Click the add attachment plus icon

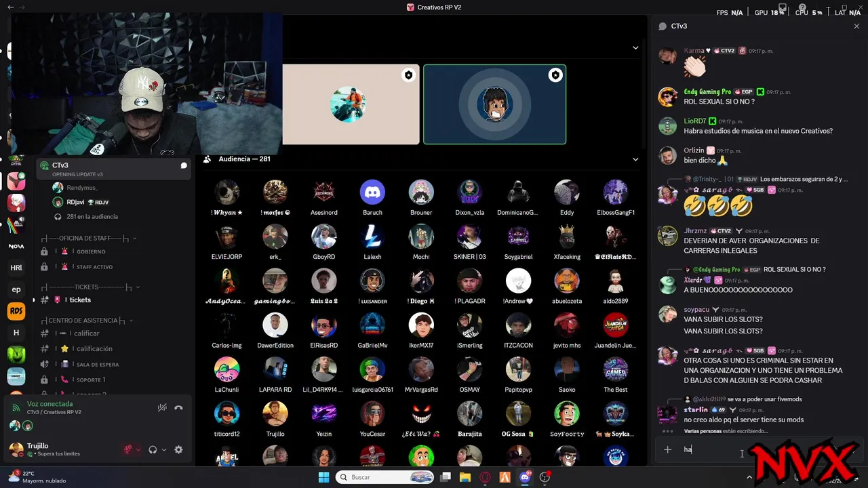(668, 449)
